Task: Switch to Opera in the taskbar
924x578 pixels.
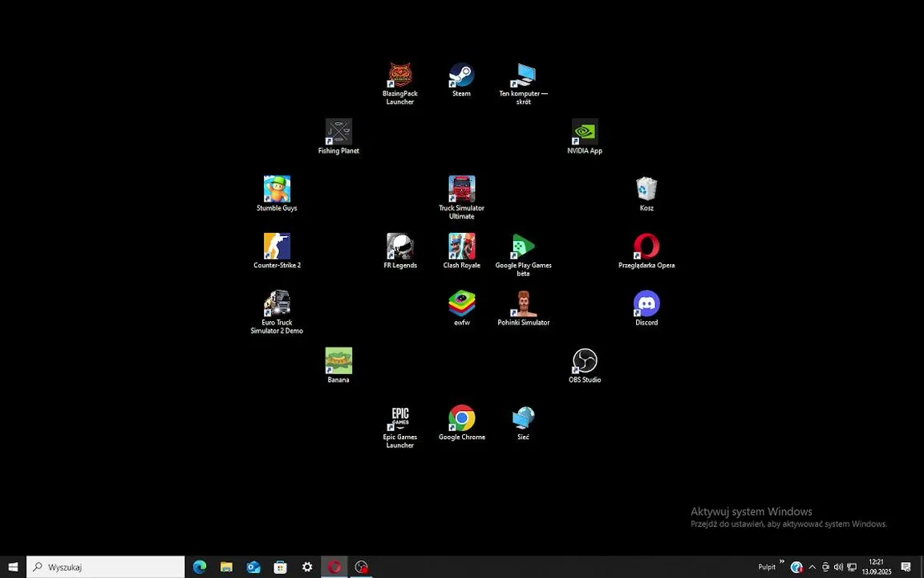Action: point(334,567)
